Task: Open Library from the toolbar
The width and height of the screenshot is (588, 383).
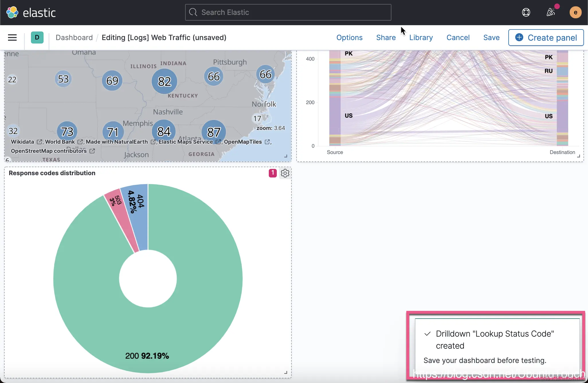Action: (x=421, y=37)
